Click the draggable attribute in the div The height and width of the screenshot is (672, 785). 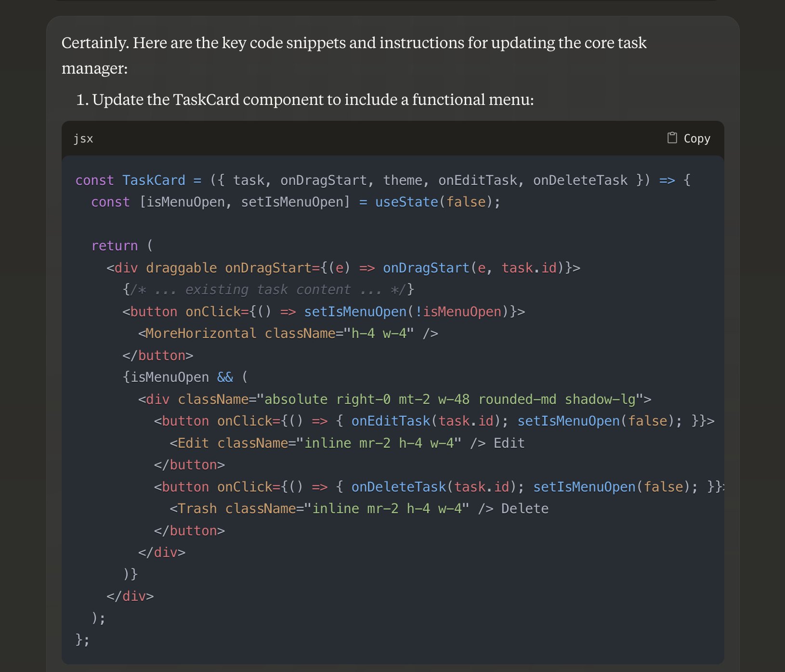pos(181,268)
